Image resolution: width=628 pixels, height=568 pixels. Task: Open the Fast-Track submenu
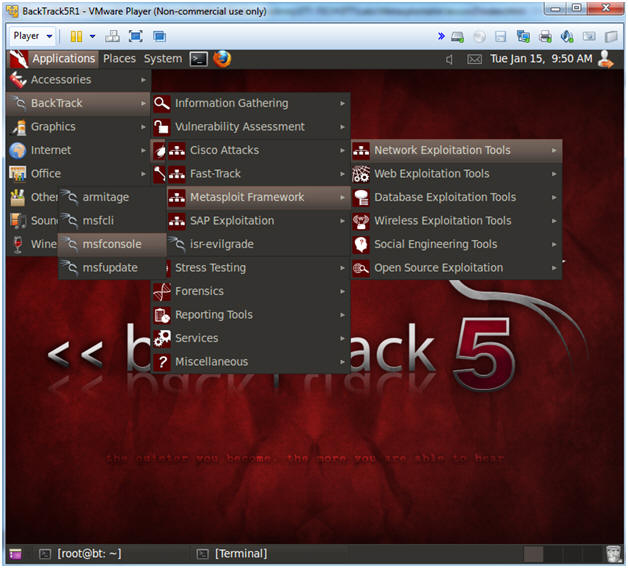tap(258, 174)
